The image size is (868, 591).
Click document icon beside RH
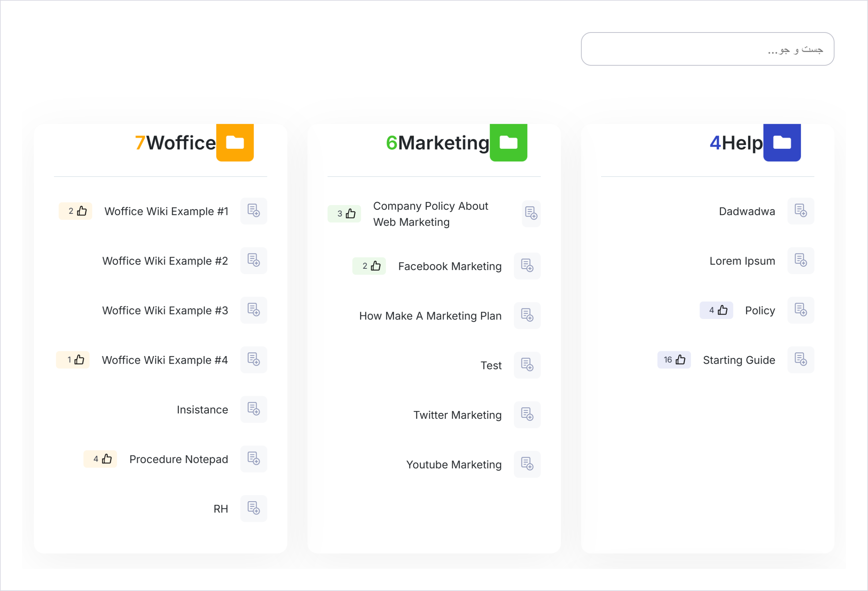pyautogui.click(x=254, y=509)
